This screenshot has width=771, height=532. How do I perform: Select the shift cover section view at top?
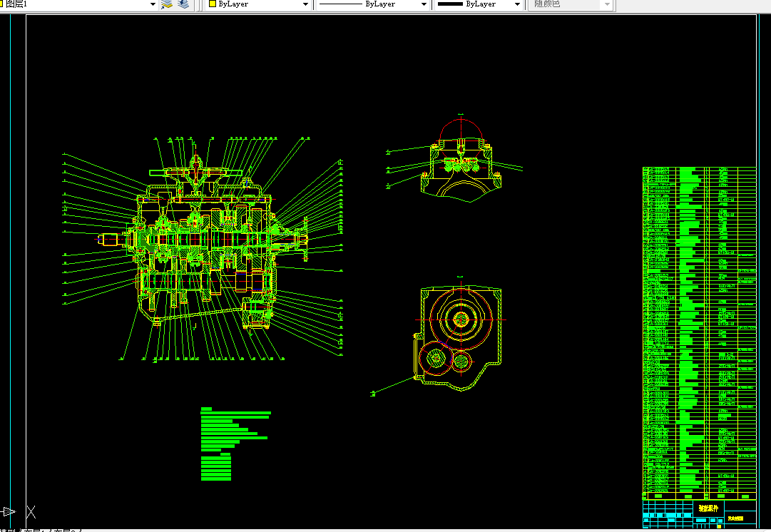tap(461, 160)
